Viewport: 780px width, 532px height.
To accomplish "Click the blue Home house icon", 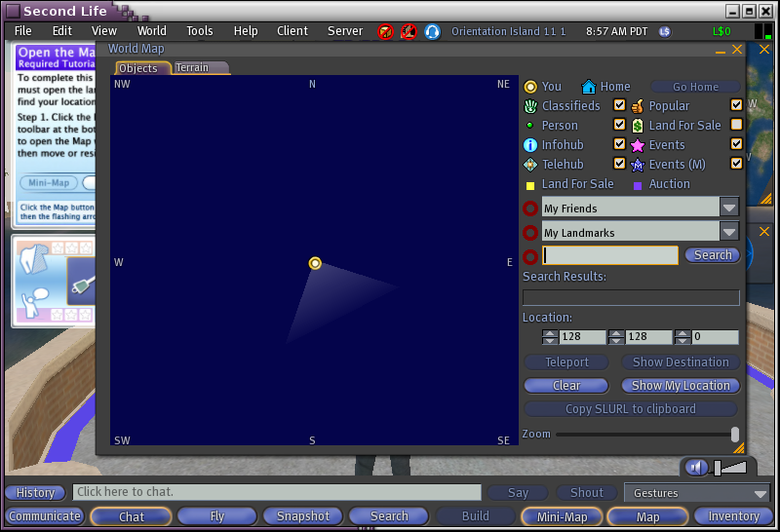I will 589,87.
